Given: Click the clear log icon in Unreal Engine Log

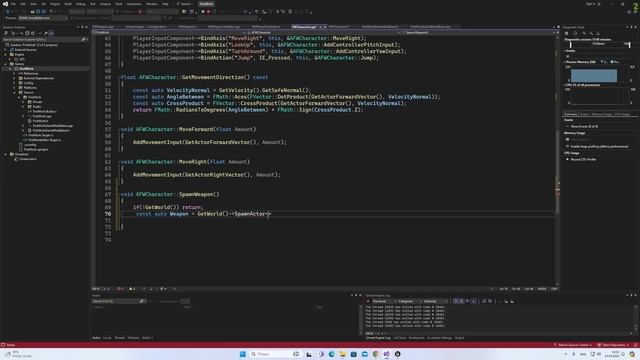Looking at the screenshot, I should [368, 301].
